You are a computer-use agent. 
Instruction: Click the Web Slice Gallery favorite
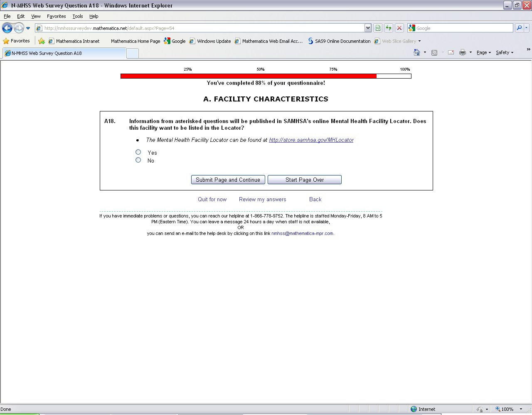(395, 41)
